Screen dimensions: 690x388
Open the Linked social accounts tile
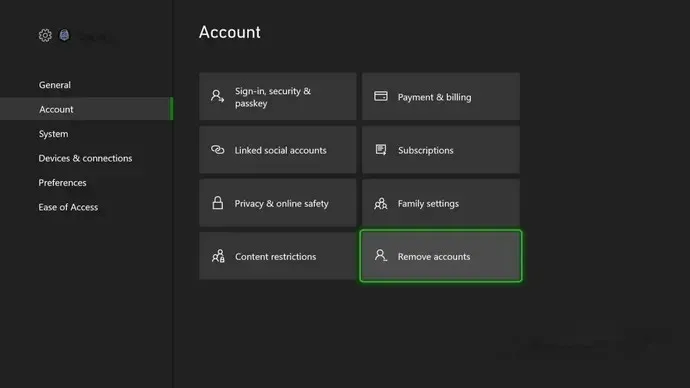tap(278, 150)
